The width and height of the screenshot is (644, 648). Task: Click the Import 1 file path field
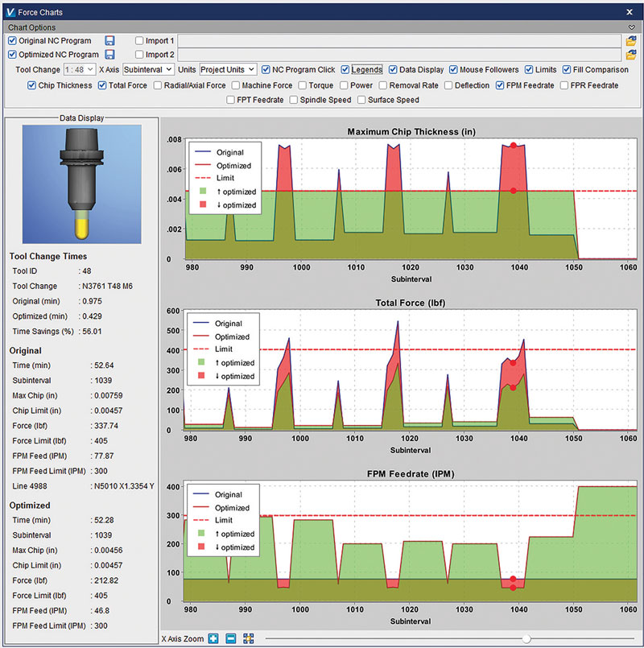(399, 40)
